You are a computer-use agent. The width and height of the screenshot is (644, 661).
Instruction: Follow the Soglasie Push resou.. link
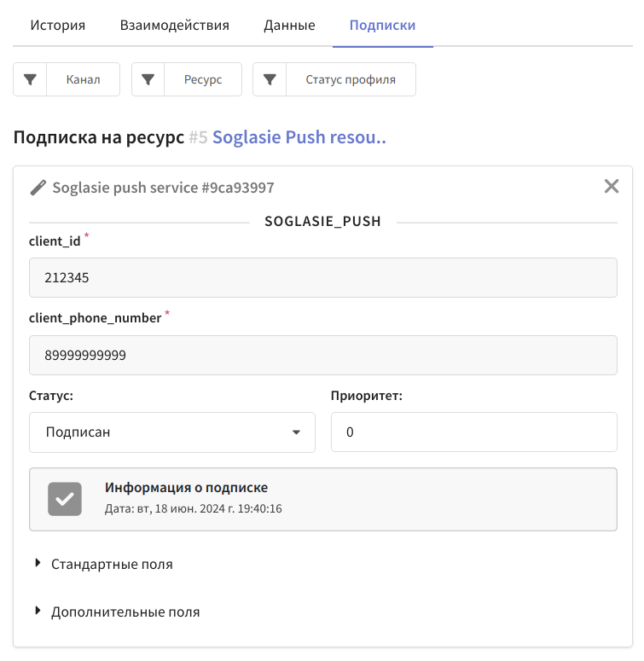pos(299,137)
